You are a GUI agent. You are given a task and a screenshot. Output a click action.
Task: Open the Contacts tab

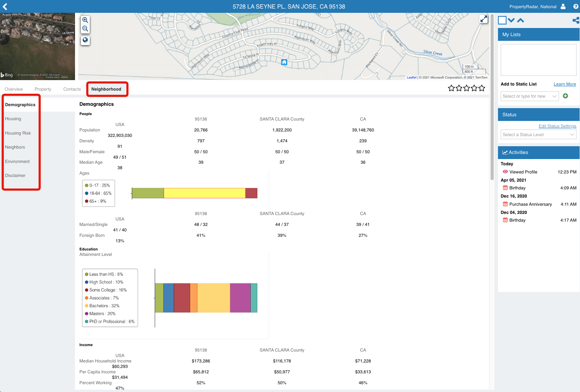click(x=72, y=89)
